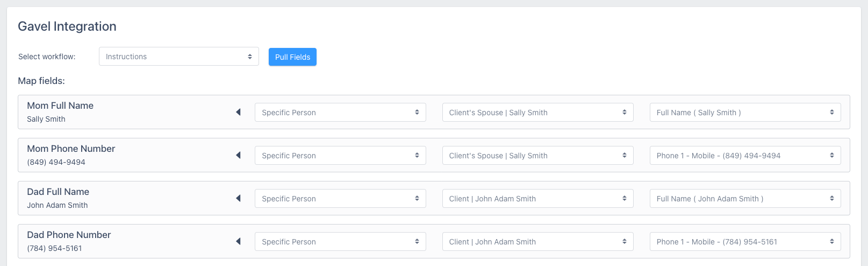Select the Mom Phone Number field label
The width and height of the screenshot is (868, 266).
click(71, 149)
